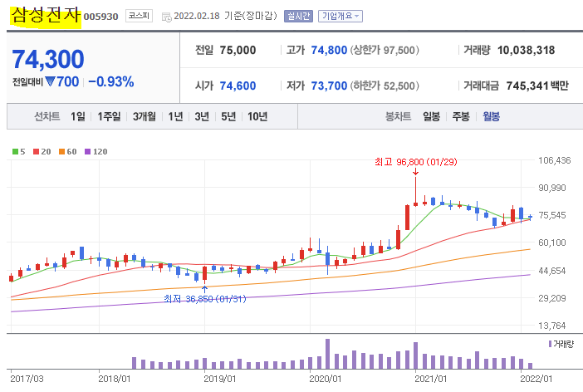The height and width of the screenshot is (392, 583).
Task: Click the 삼성전자 stock name heading
Action: point(46,16)
